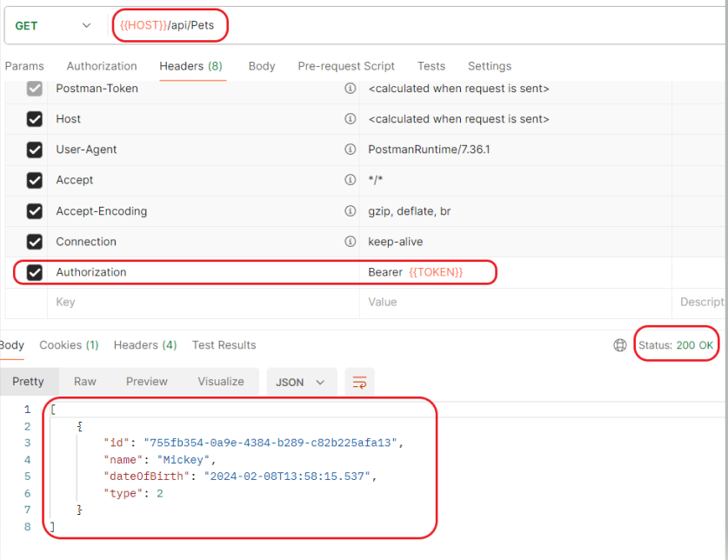Select the Visualize response view
The width and height of the screenshot is (728, 560).
[x=221, y=382]
